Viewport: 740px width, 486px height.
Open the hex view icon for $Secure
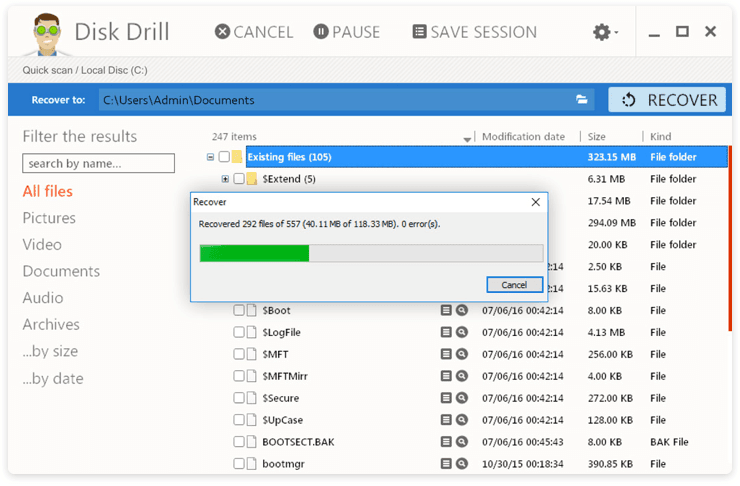(x=446, y=398)
